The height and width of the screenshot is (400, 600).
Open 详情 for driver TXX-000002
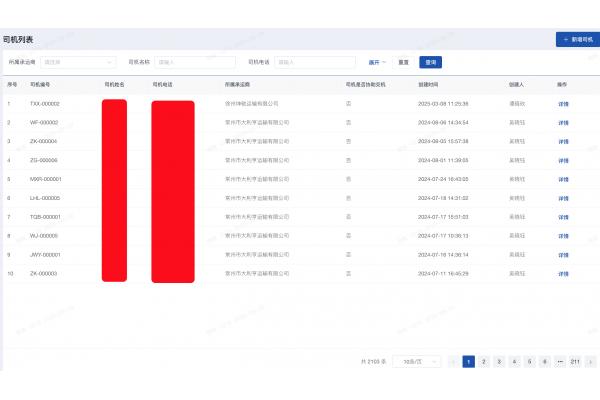pos(563,104)
